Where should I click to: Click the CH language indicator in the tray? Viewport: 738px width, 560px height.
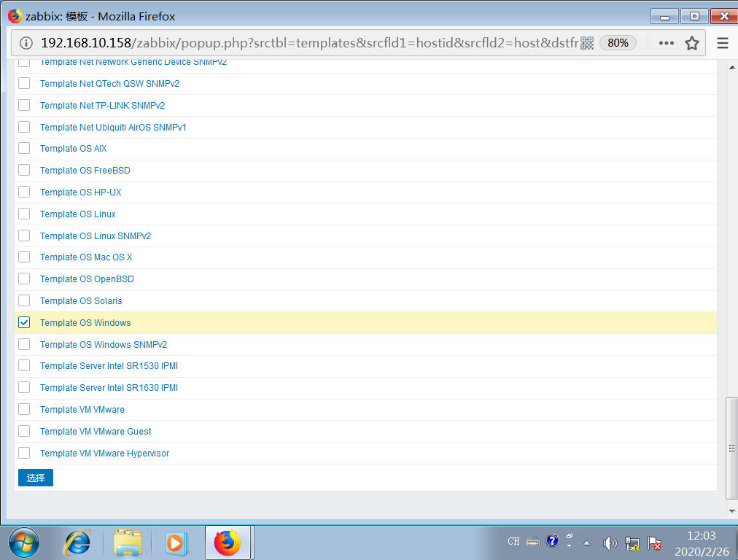coord(513,542)
